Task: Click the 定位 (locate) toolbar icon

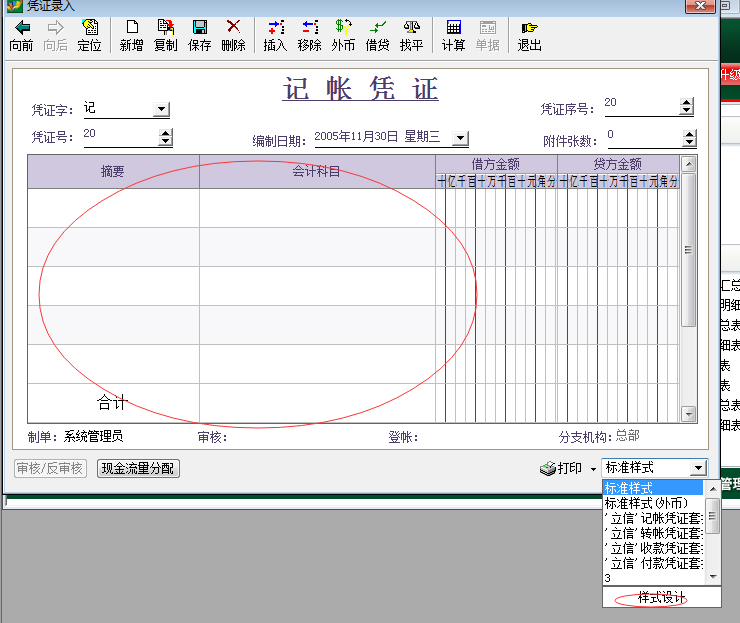Action: click(x=89, y=28)
